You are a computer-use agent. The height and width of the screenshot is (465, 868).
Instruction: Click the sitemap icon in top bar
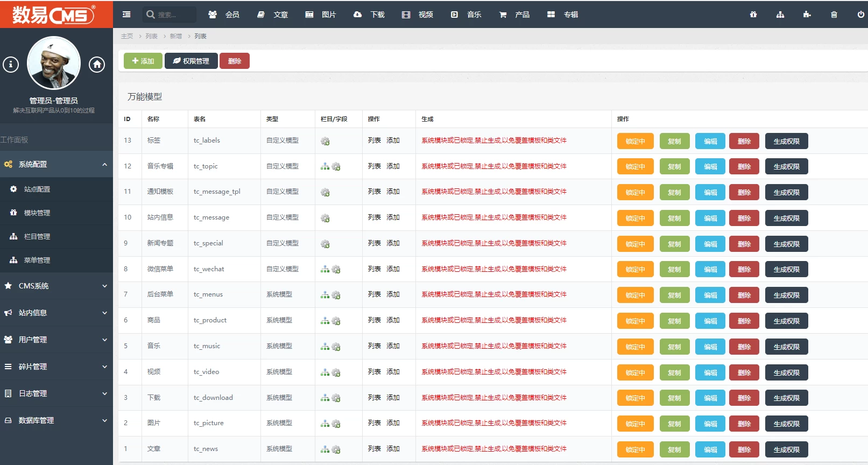click(780, 15)
